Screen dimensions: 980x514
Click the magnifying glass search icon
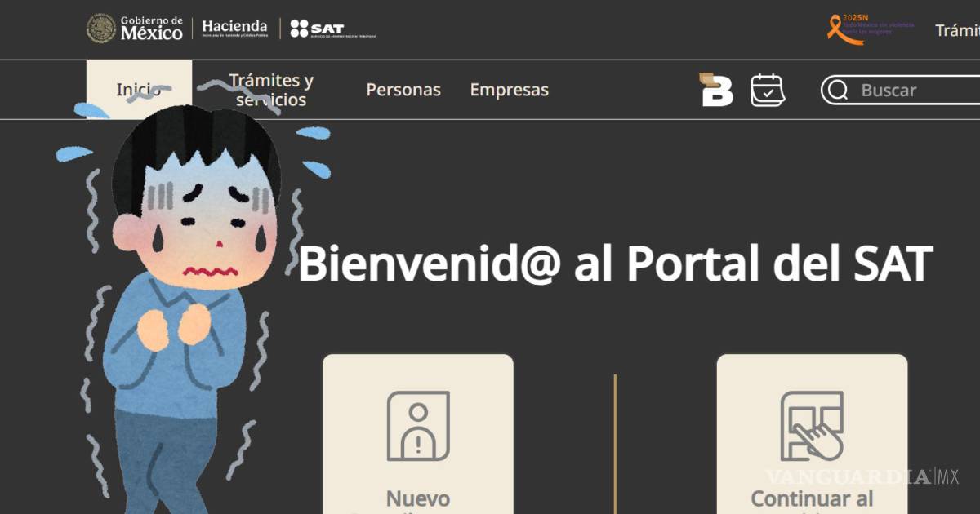837,90
